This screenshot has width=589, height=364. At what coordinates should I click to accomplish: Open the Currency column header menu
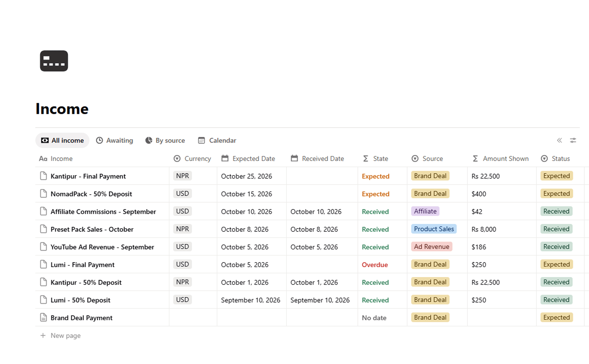coord(192,159)
